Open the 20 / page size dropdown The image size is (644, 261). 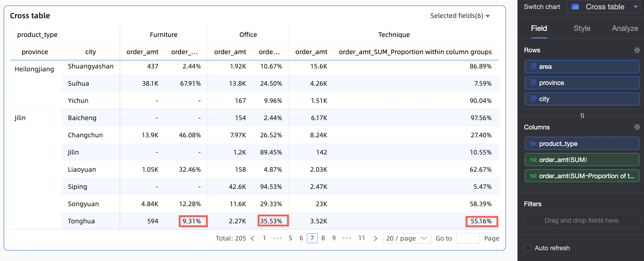coord(407,238)
